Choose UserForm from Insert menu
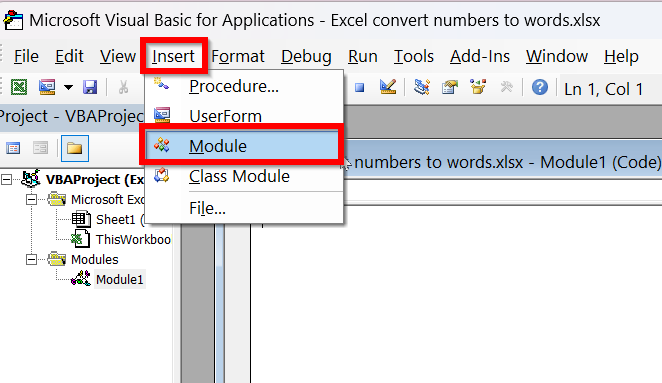This screenshot has width=662, height=383. click(244, 116)
